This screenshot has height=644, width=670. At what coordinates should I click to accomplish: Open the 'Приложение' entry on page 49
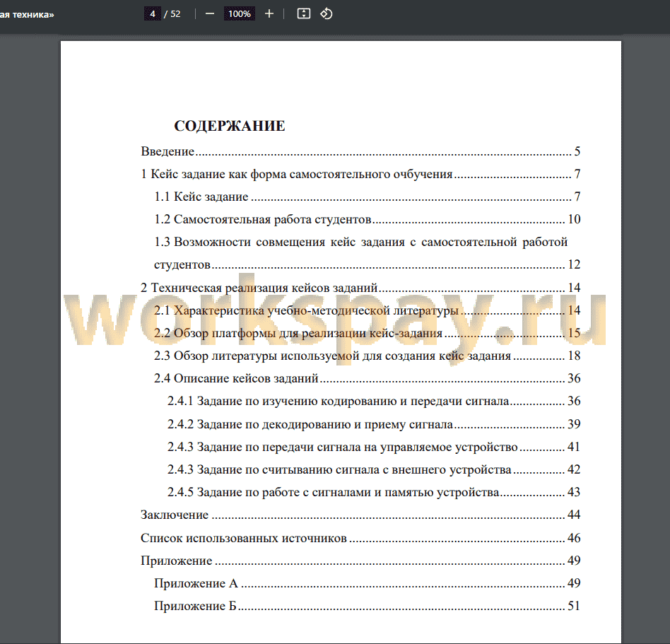point(360,561)
